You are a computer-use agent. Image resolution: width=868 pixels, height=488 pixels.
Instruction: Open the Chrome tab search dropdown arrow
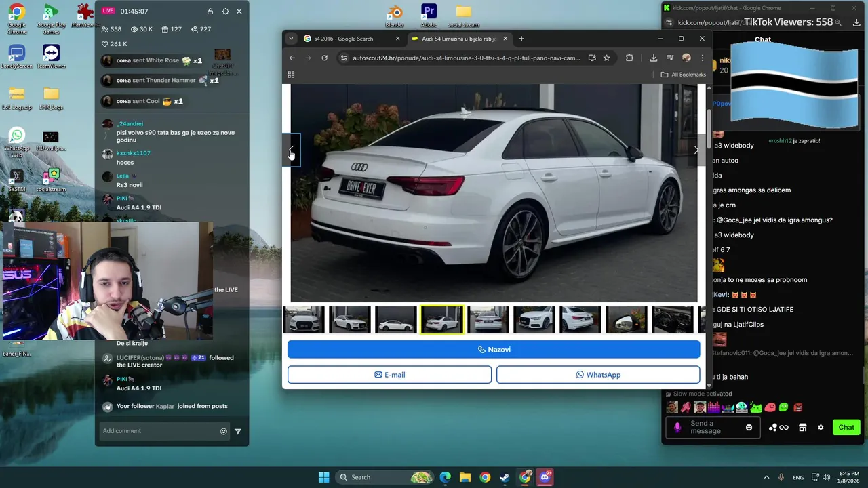coord(291,39)
